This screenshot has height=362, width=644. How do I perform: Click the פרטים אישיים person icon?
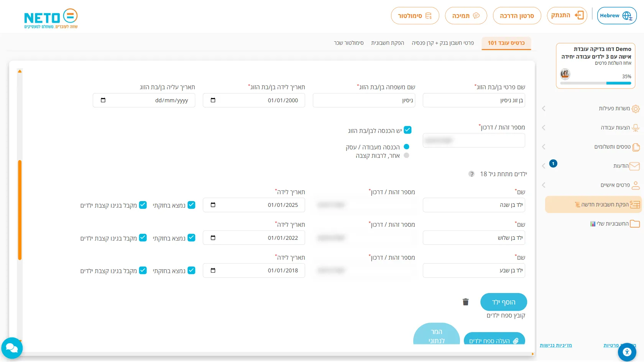[636, 185]
